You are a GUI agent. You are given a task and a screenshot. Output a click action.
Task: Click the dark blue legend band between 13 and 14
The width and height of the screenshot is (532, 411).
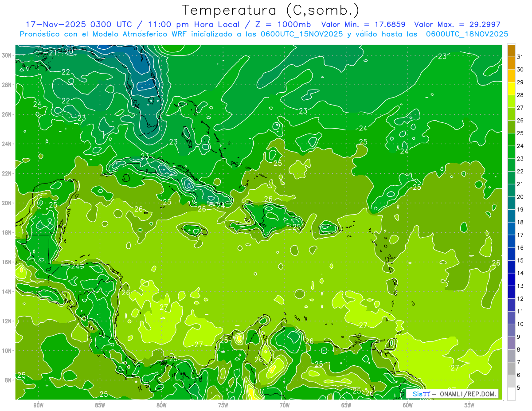(511, 279)
